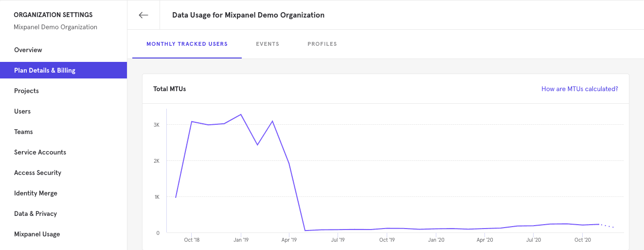This screenshot has height=250, width=644.
Task: Switch to the Events tab
Action: (268, 44)
